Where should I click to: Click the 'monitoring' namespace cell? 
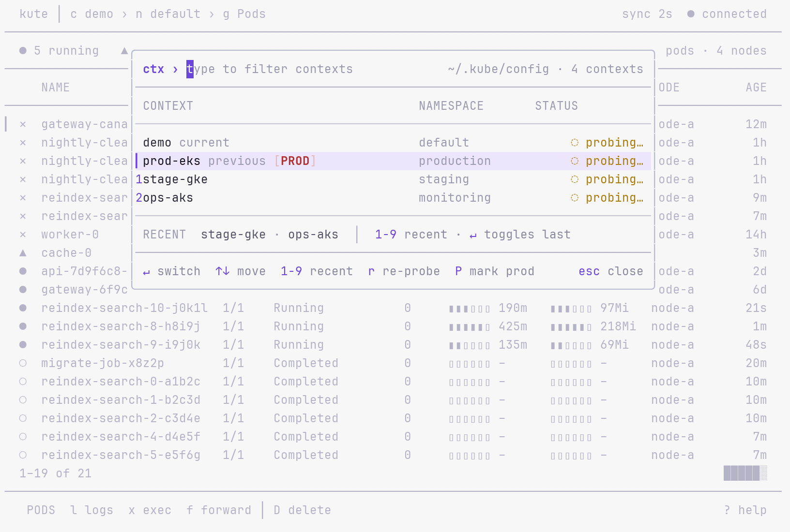[x=455, y=198]
